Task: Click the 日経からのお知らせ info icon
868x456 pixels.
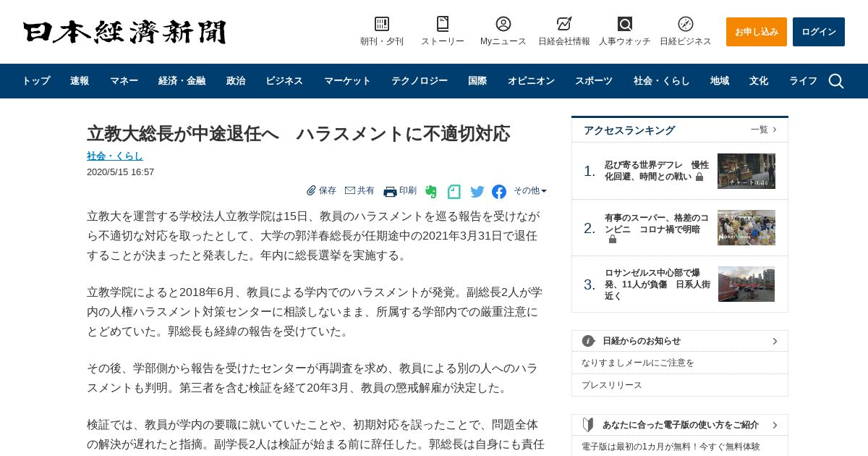Action: coord(589,341)
